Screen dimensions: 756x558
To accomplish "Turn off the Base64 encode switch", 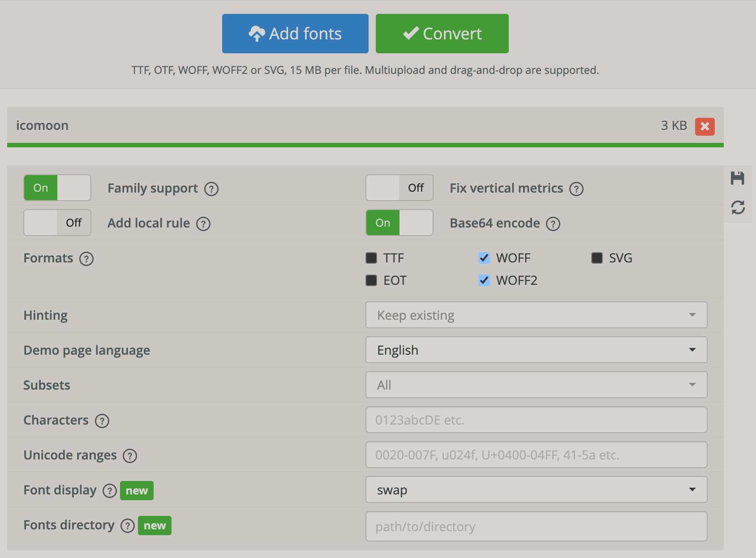I will (399, 223).
